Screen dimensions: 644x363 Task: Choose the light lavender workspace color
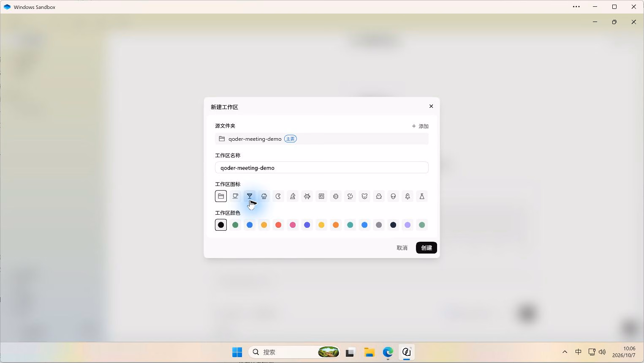[x=408, y=225]
